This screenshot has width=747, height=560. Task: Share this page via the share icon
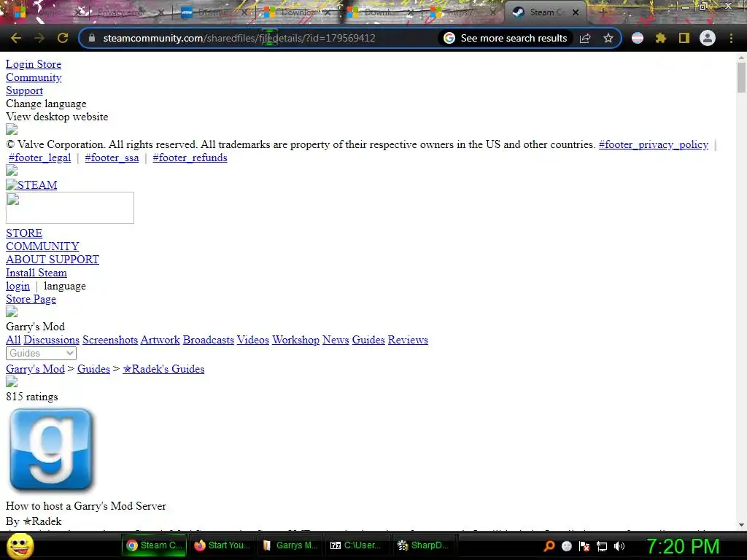pos(585,38)
